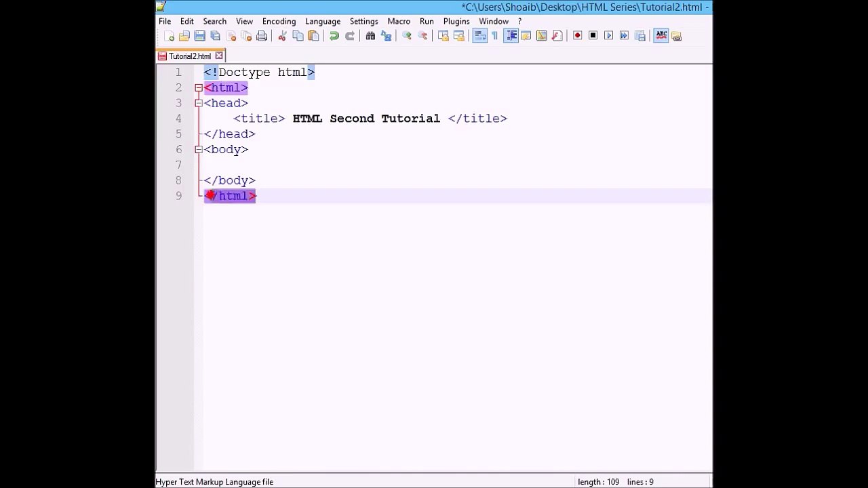Open the Search menu
868x488 pixels.
pyautogui.click(x=215, y=21)
